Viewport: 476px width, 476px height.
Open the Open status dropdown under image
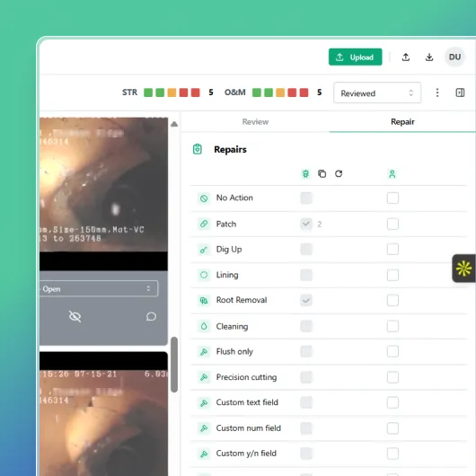(99, 288)
